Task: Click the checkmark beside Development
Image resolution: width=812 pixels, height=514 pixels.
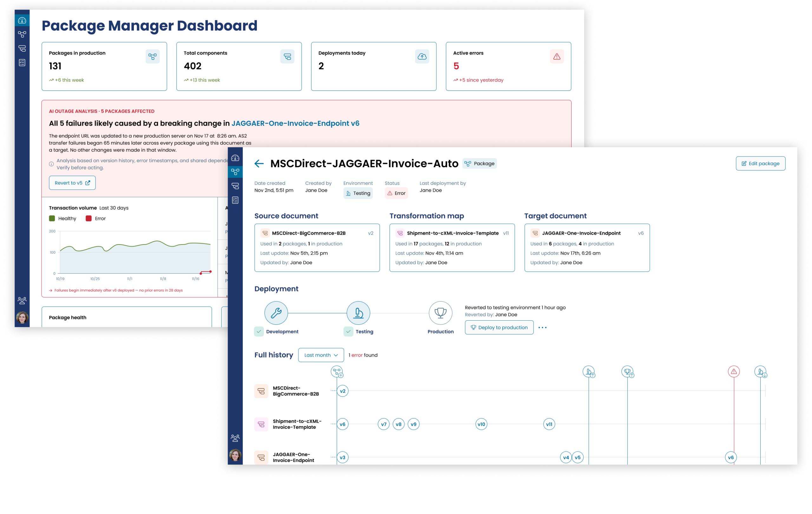Action: (x=259, y=331)
